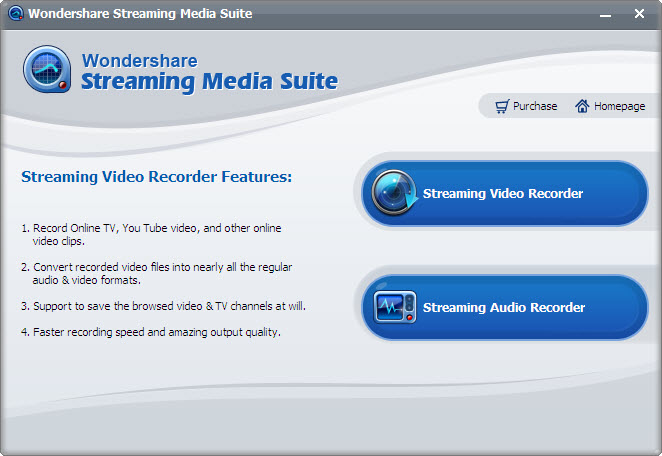Click the small app icon in title bar
Screen dimensions: 662x456
point(16,13)
